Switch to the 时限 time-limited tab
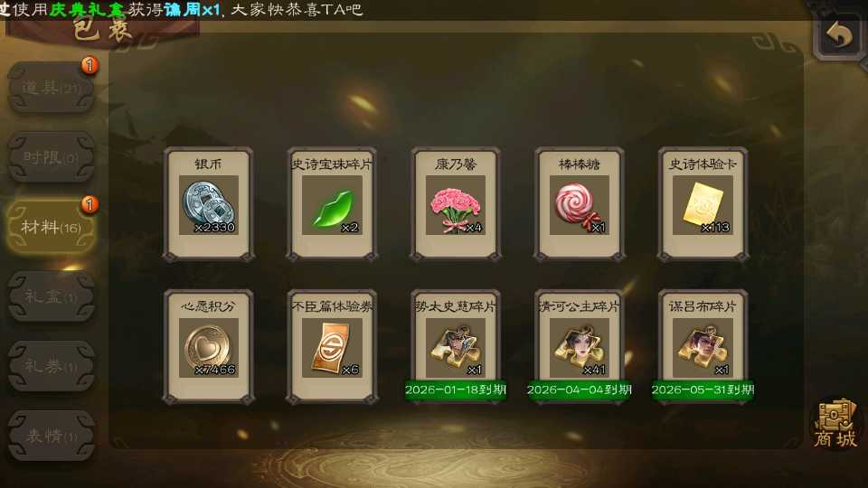 pyautogui.click(x=51, y=157)
